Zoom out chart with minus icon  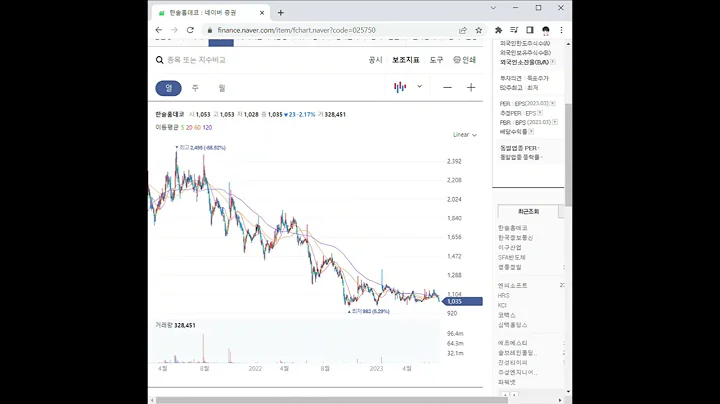(x=447, y=87)
